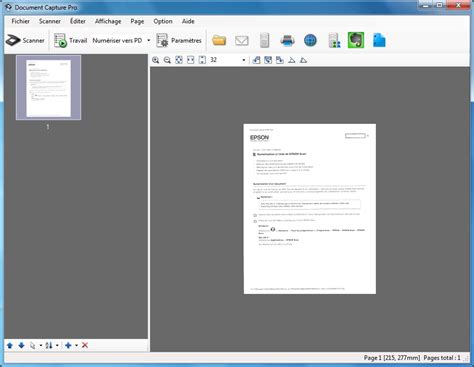Click the Pages total : 1 status text
The image size is (474, 367).
click(x=442, y=358)
